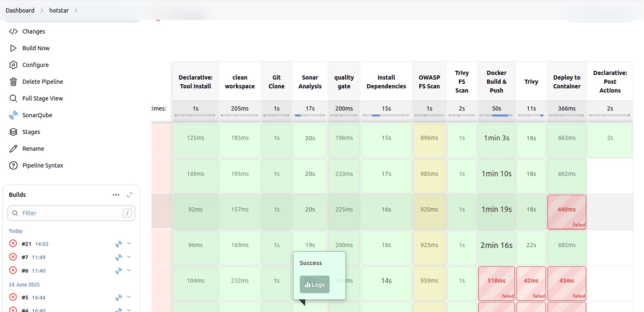Click the 125ms Tool Install cell
The height and width of the screenshot is (312, 644).
coord(195,140)
